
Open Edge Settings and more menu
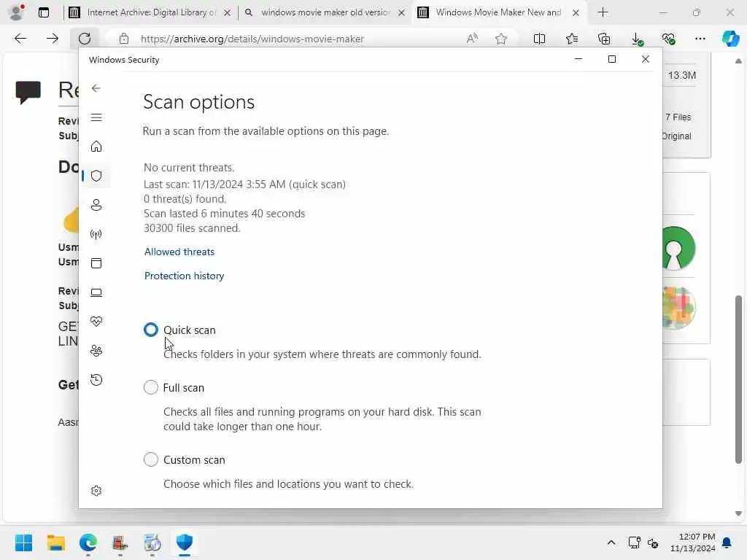(x=700, y=39)
